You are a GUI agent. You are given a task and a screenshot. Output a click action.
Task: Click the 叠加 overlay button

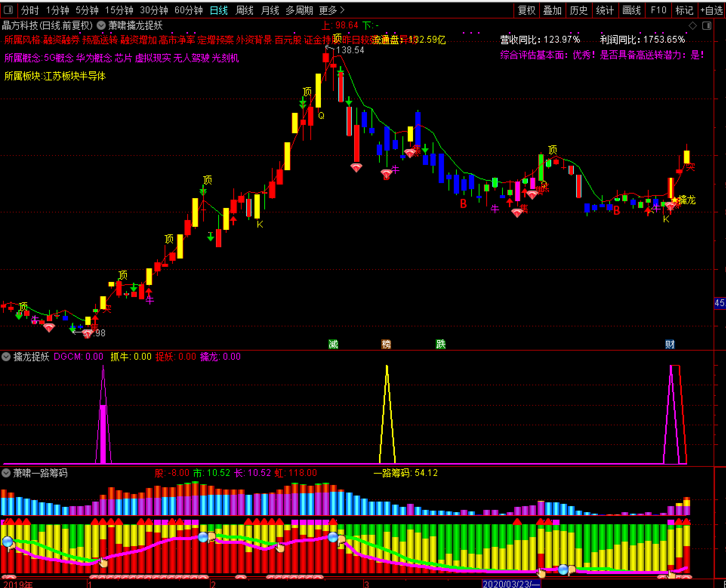pos(552,10)
